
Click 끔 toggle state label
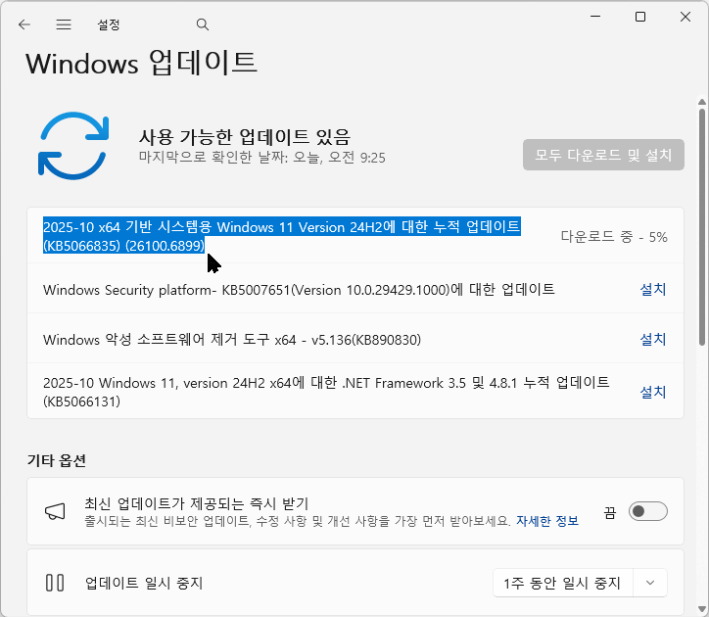pyautogui.click(x=610, y=512)
